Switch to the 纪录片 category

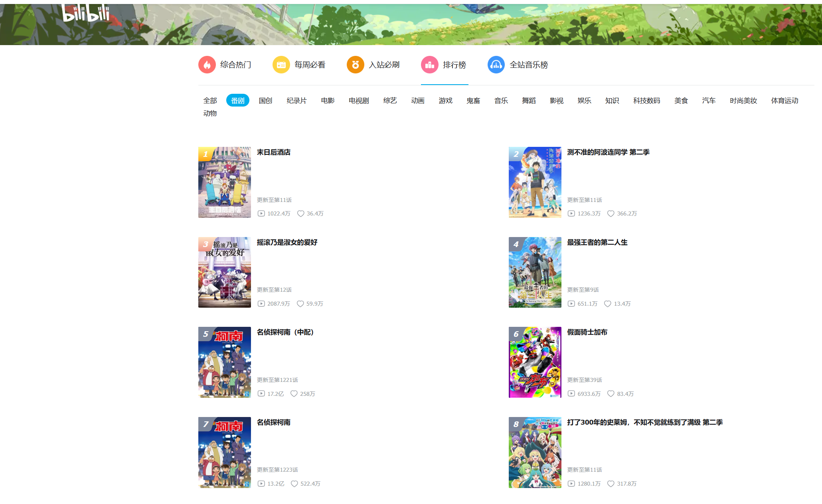click(x=296, y=101)
